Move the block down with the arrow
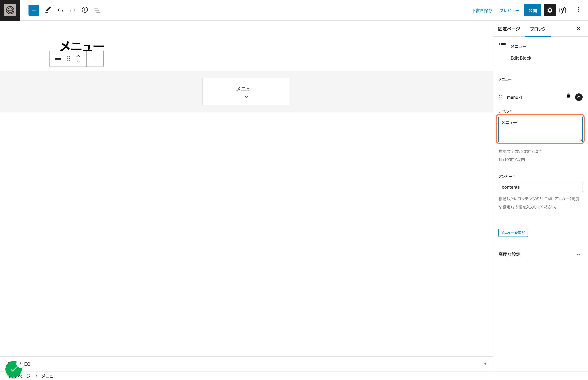Viewport: 588px width, 380px height. pos(78,61)
